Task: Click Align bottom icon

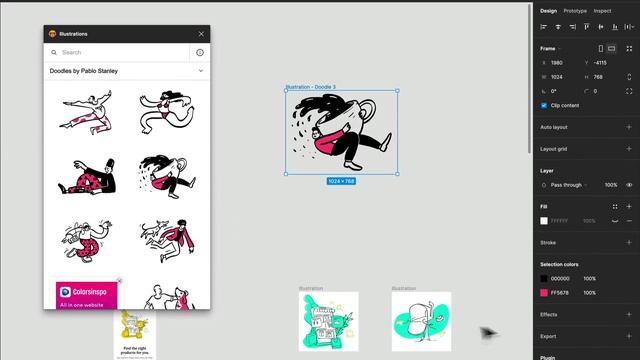Action: tap(615, 27)
